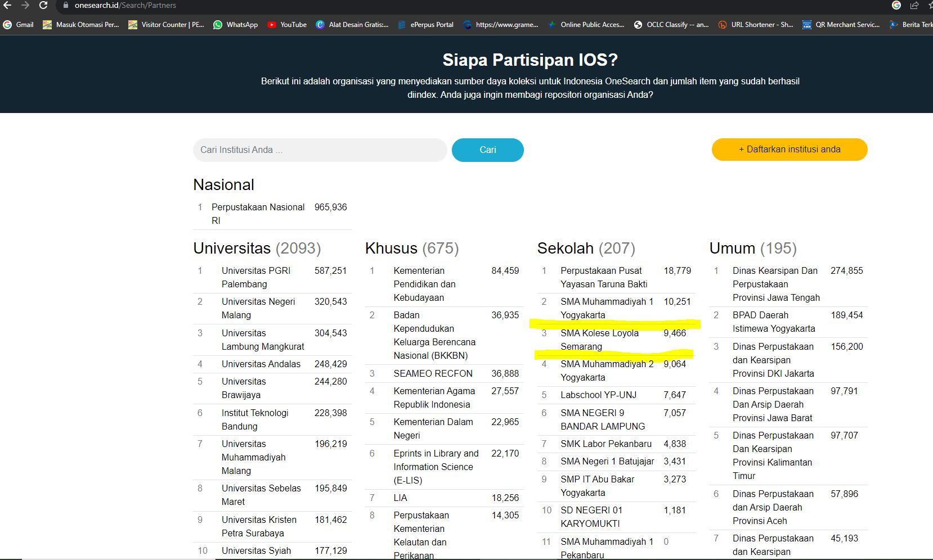Open the YouTube bookmark
Viewport: 933px width, 560px height.
pos(287,25)
